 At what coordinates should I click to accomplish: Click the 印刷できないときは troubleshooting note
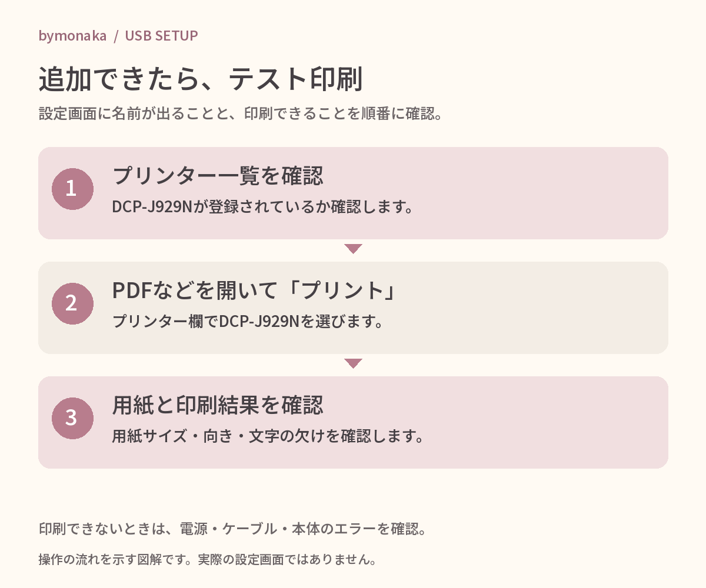(232, 529)
